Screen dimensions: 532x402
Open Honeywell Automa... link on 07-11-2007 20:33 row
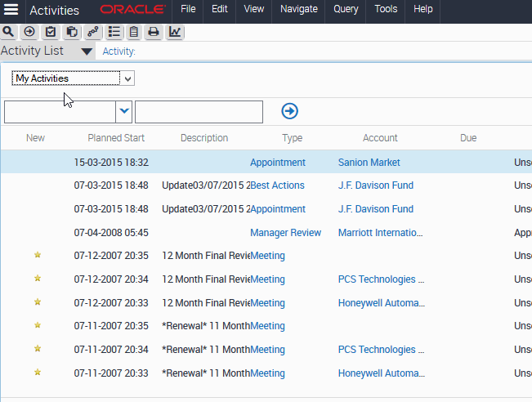(382, 373)
